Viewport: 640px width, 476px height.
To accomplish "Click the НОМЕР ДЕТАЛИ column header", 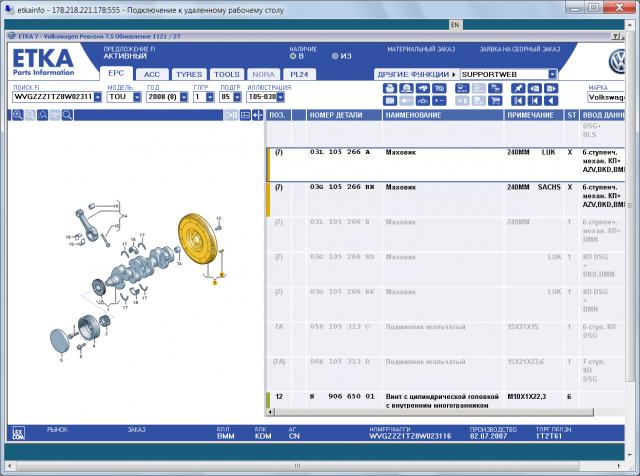I will pyautogui.click(x=344, y=115).
